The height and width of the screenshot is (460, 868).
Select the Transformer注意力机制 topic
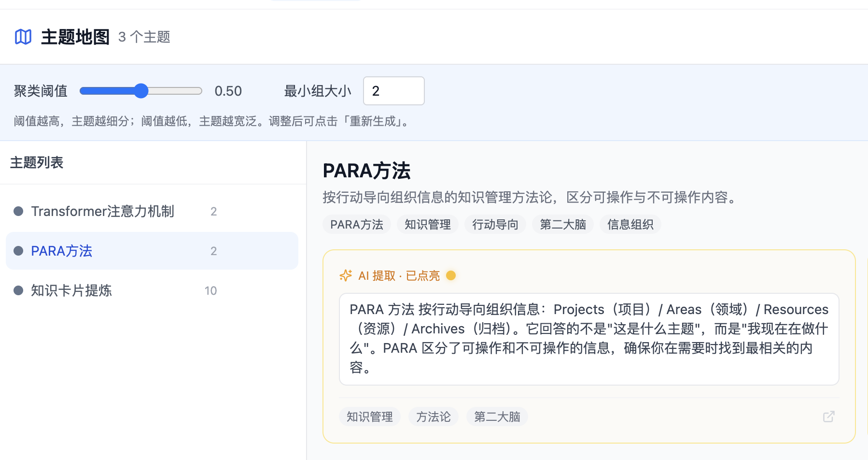pos(152,211)
